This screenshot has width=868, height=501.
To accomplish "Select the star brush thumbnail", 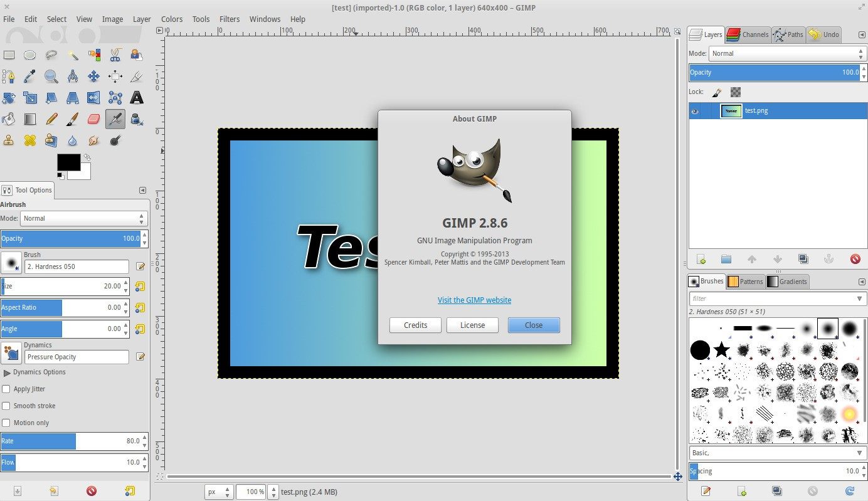I will coord(722,350).
